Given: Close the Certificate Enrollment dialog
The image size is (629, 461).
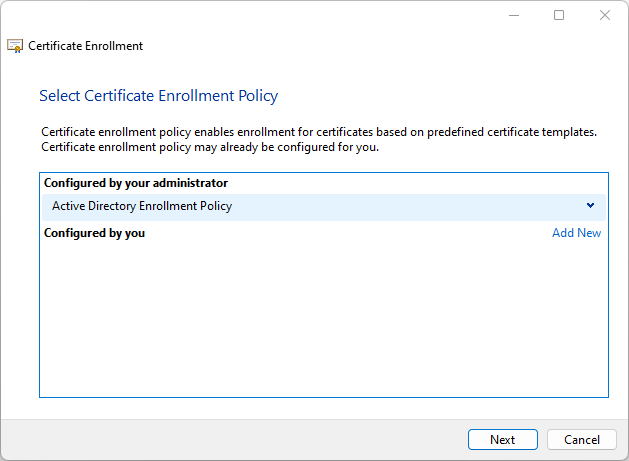Looking at the screenshot, I should [605, 15].
